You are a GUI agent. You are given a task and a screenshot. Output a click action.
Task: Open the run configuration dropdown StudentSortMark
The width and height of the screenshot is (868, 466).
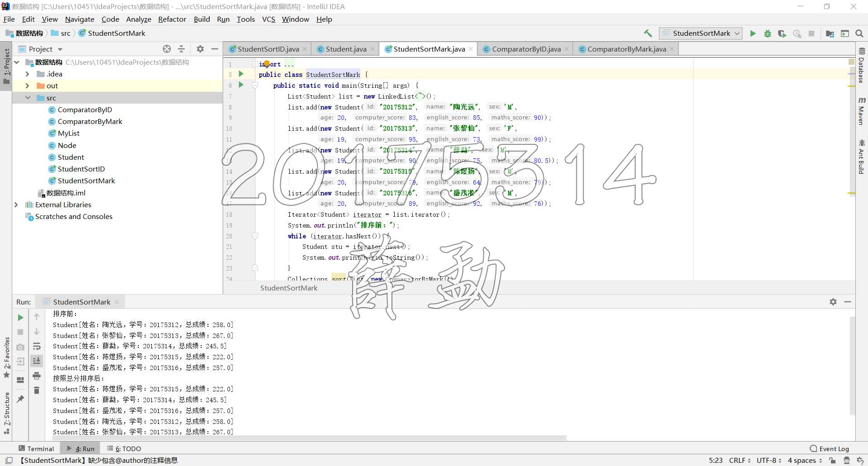click(x=701, y=33)
